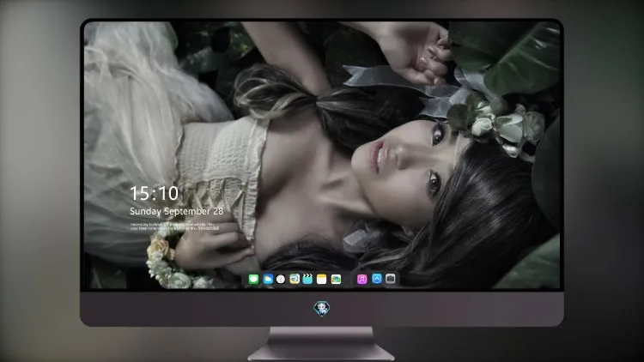Image resolution: width=644 pixels, height=362 pixels.
Task: Click the logo emblem on monitor chin
Action: [x=322, y=309]
